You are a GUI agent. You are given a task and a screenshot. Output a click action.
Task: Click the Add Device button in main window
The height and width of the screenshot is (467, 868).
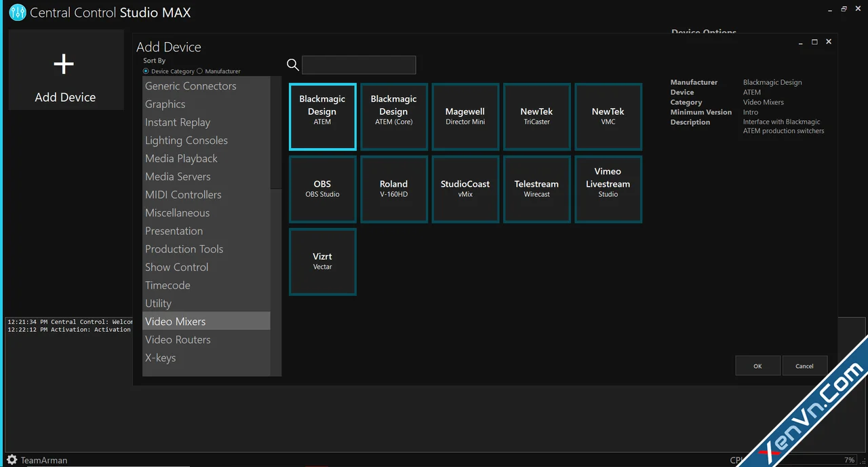pos(66,70)
